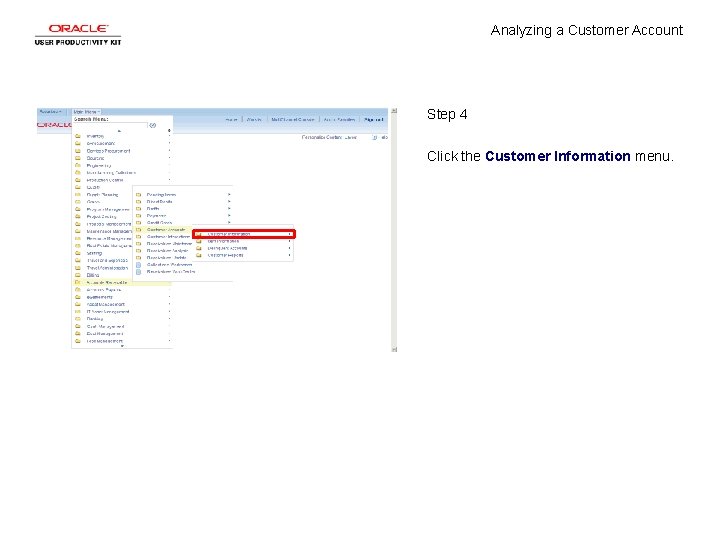The image size is (720, 540).
Task: Click the Add to Favorites link
Action: (x=339, y=119)
